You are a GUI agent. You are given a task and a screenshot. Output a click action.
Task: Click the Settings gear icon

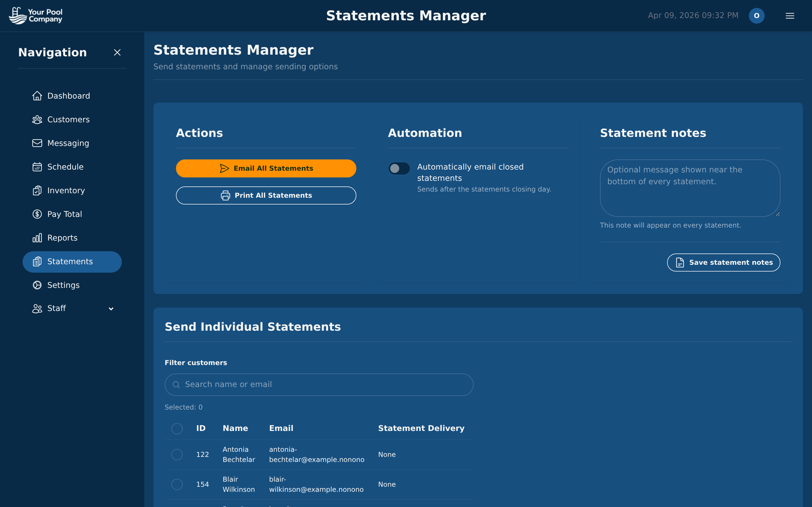[37, 285]
